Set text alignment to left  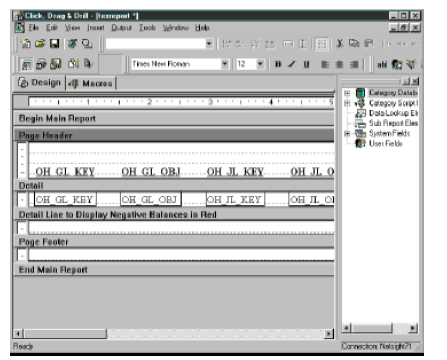[325, 64]
